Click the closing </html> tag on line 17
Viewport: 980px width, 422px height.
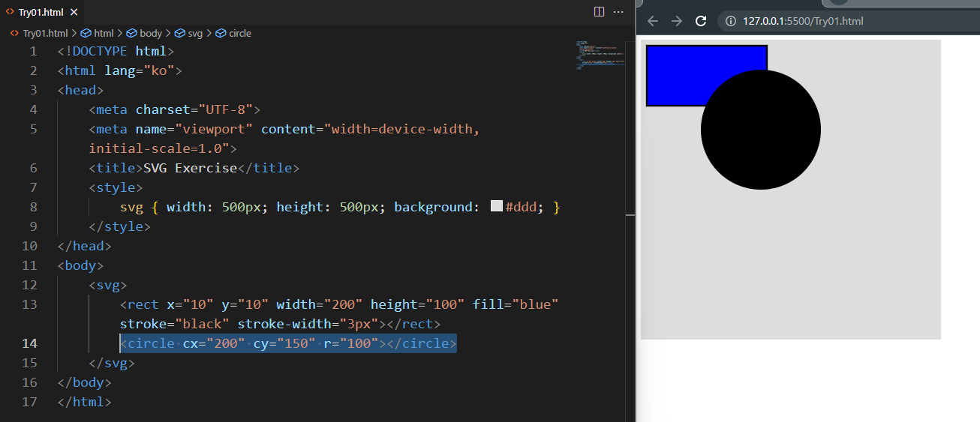click(85, 402)
